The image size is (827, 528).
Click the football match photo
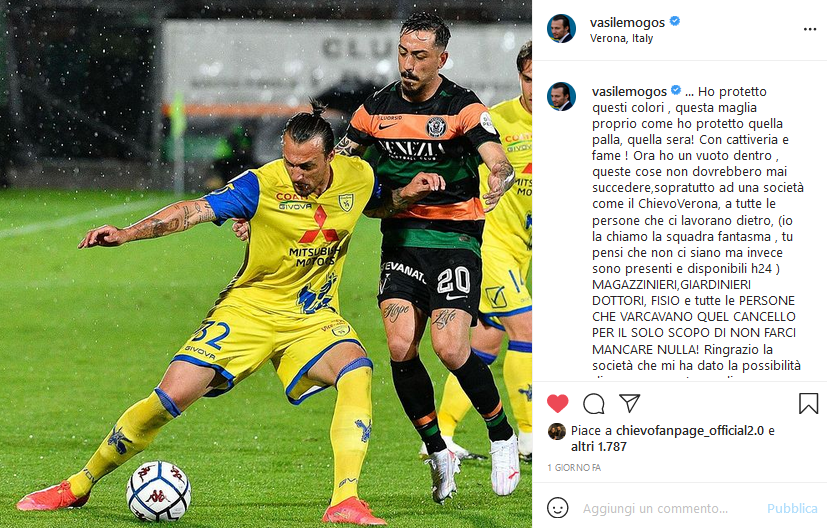266,264
